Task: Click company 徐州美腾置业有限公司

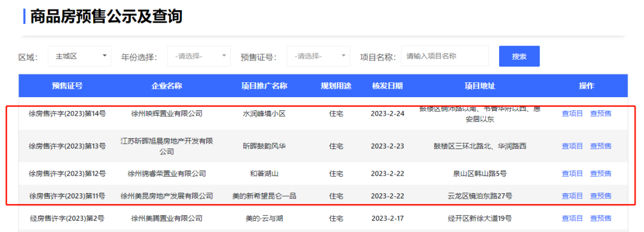Action: 167,218
